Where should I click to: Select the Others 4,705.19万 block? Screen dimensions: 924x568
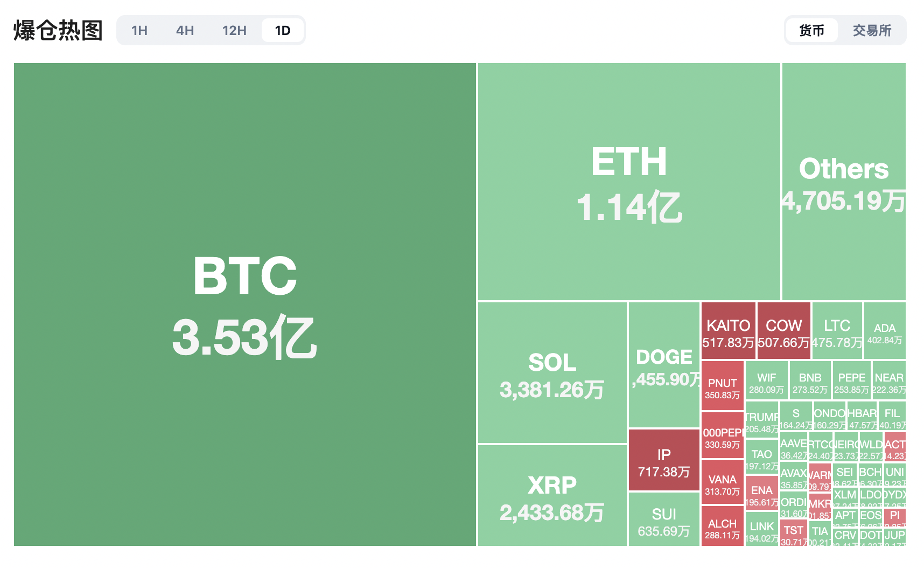click(844, 182)
